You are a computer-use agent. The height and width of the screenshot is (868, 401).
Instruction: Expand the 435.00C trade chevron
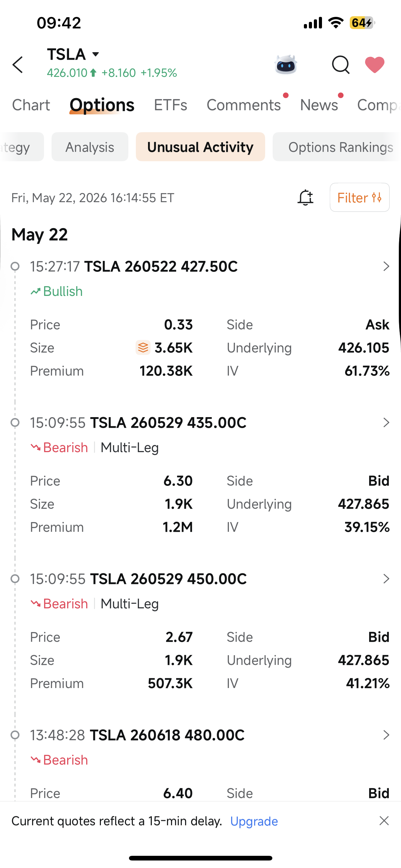[x=386, y=422]
